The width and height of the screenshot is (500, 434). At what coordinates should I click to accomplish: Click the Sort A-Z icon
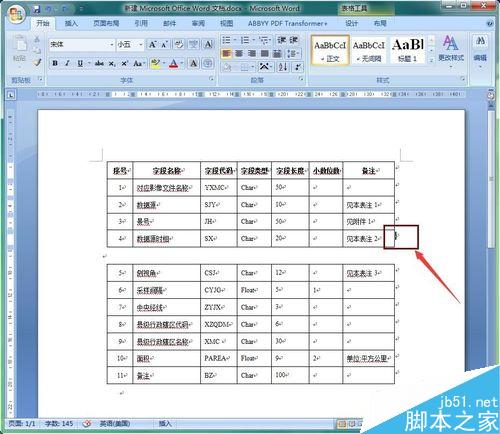283,67
